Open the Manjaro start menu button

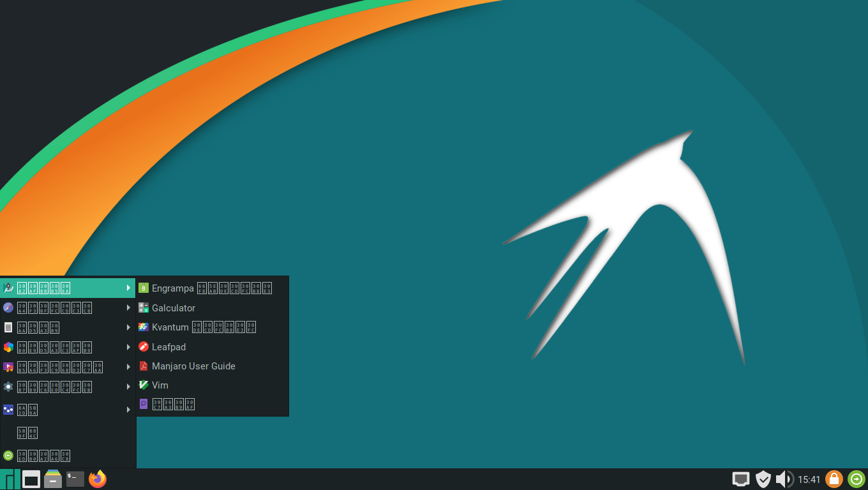(x=10, y=479)
